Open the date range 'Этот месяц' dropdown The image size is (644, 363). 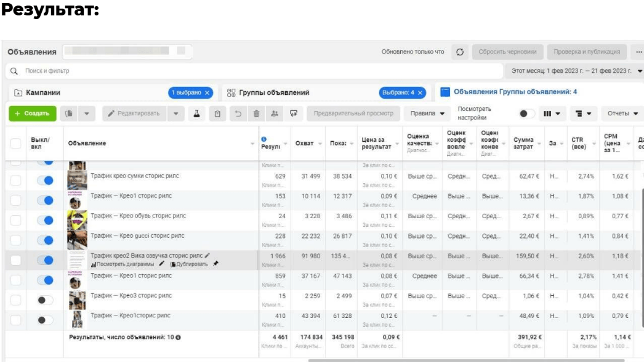(576, 71)
